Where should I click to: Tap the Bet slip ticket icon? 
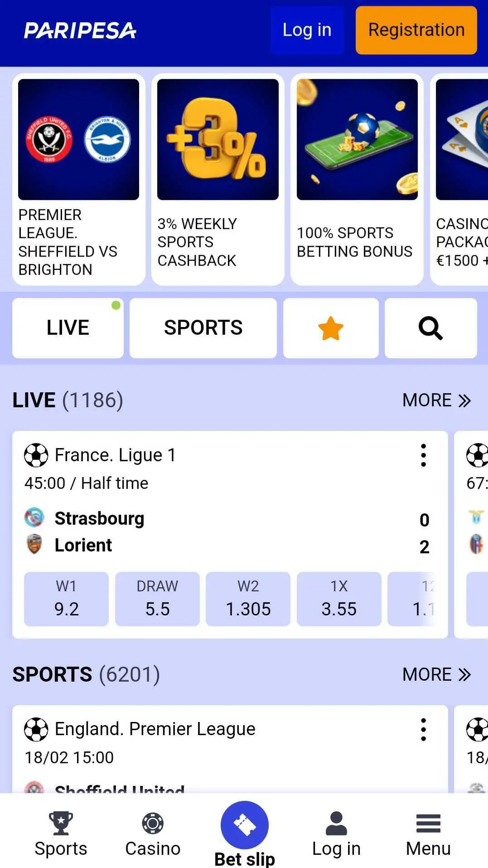coord(245,825)
